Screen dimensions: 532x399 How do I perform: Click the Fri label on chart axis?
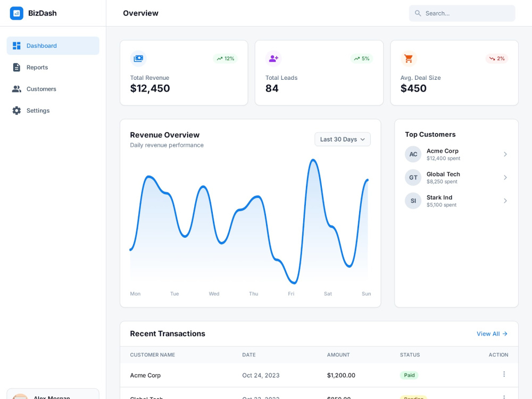[x=291, y=294]
